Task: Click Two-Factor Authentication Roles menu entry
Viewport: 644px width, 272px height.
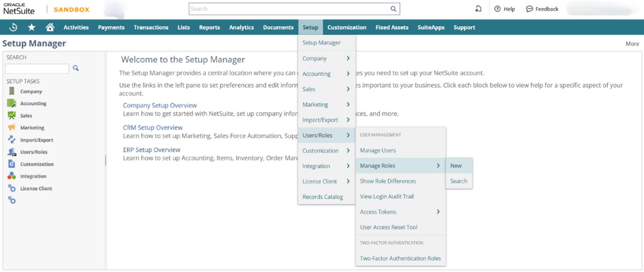Action: tap(400, 258)
